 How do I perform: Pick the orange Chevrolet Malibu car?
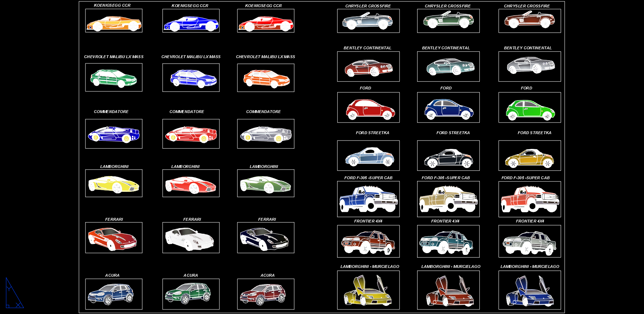[x=267, y=78]
